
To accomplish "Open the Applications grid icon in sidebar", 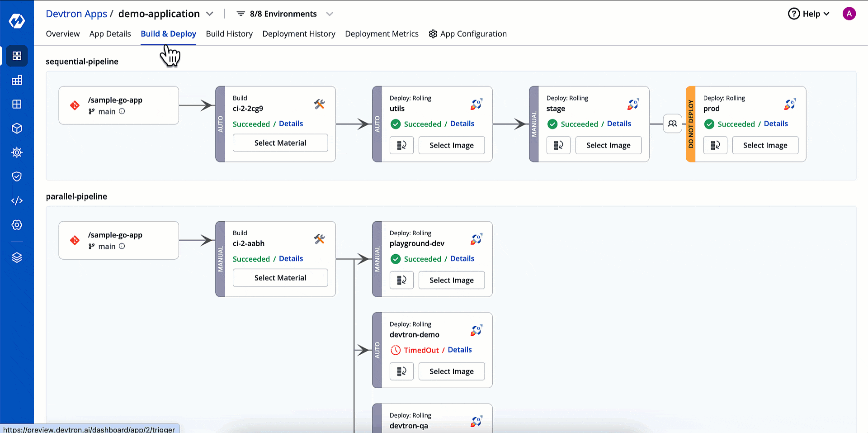I will pos(17,56).
